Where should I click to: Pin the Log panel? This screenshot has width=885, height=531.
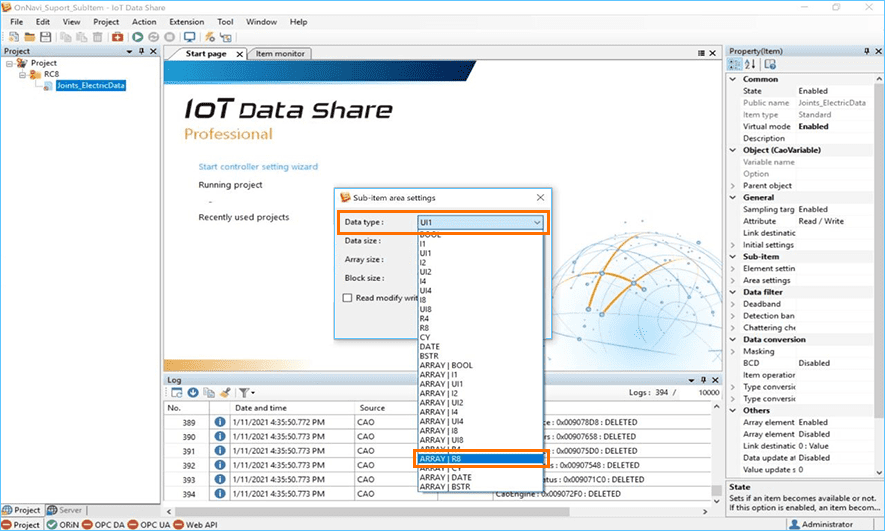[703, 380]
